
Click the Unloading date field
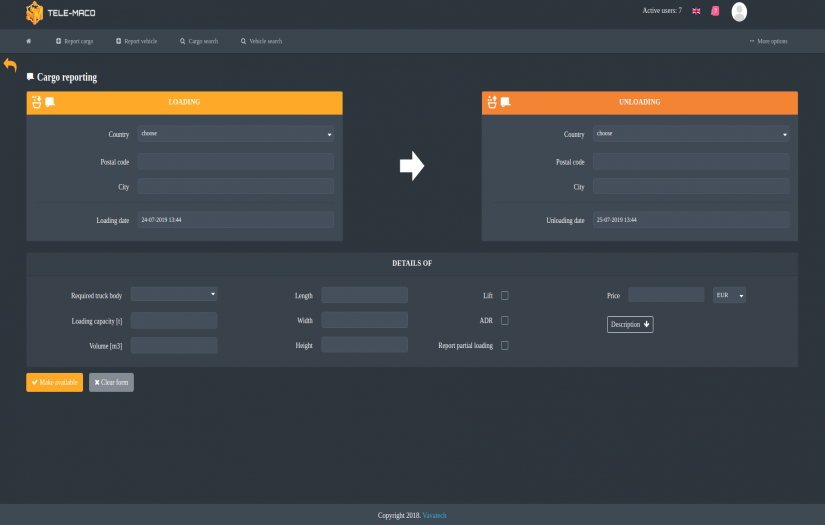[691, 220]
